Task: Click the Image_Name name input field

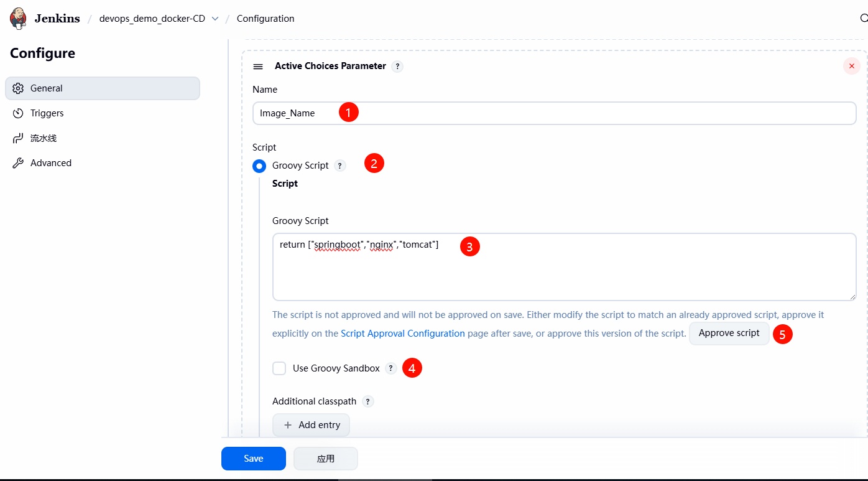Action: 553,113
